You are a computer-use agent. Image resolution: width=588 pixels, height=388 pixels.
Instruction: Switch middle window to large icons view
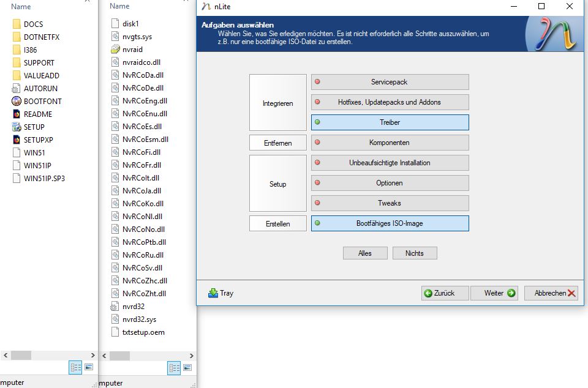coord(187,368)
